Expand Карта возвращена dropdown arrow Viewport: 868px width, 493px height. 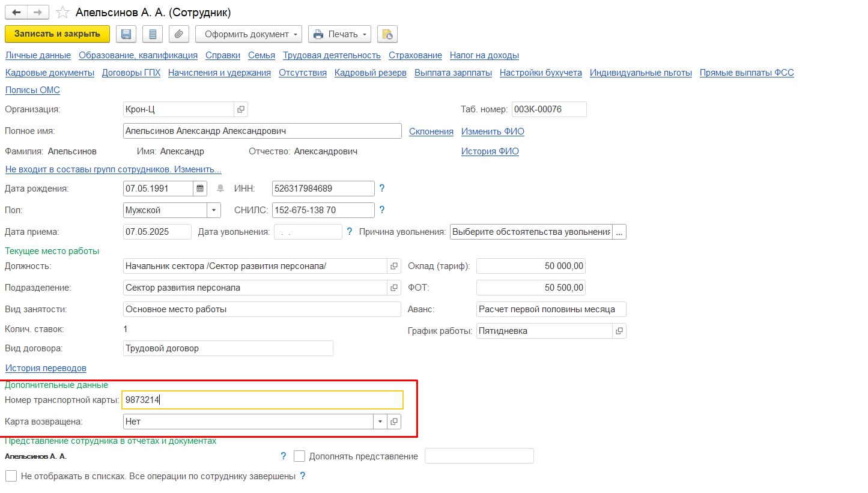[x=380, y=422]
